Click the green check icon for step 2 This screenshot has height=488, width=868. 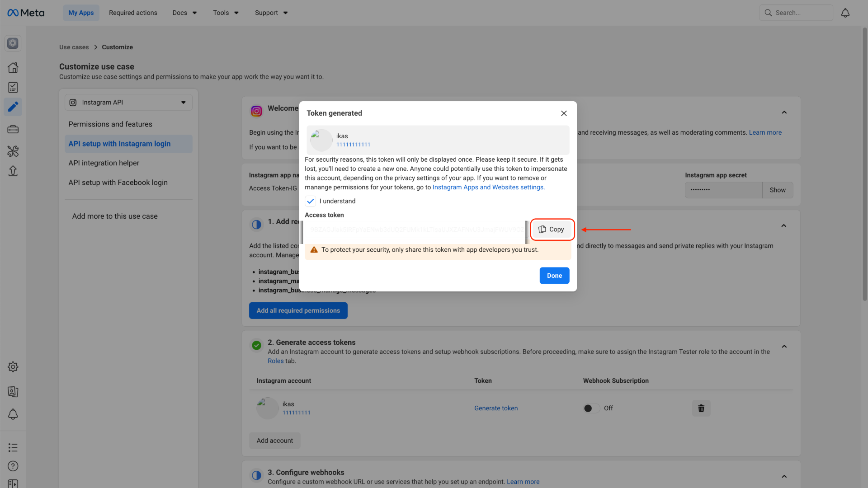(x=256, y=345)
